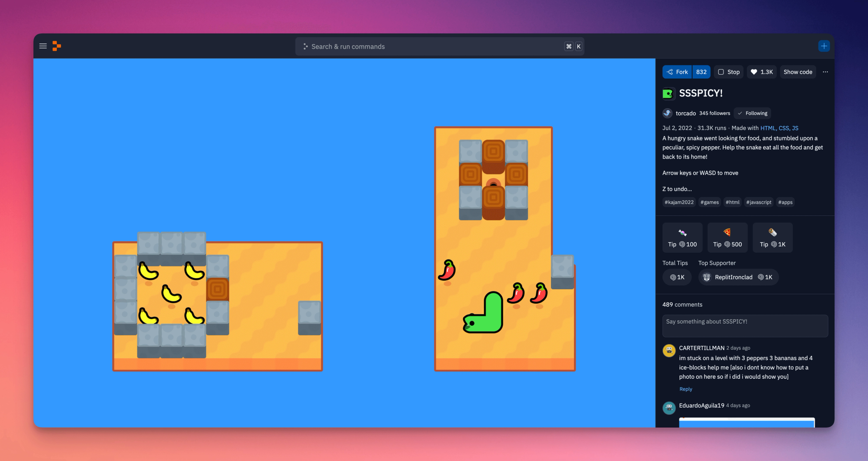The width and height of the screenshot is (868, 461).
Task: Reply to CARTERTILLMAN's comment
Action: tap(685, 389)
